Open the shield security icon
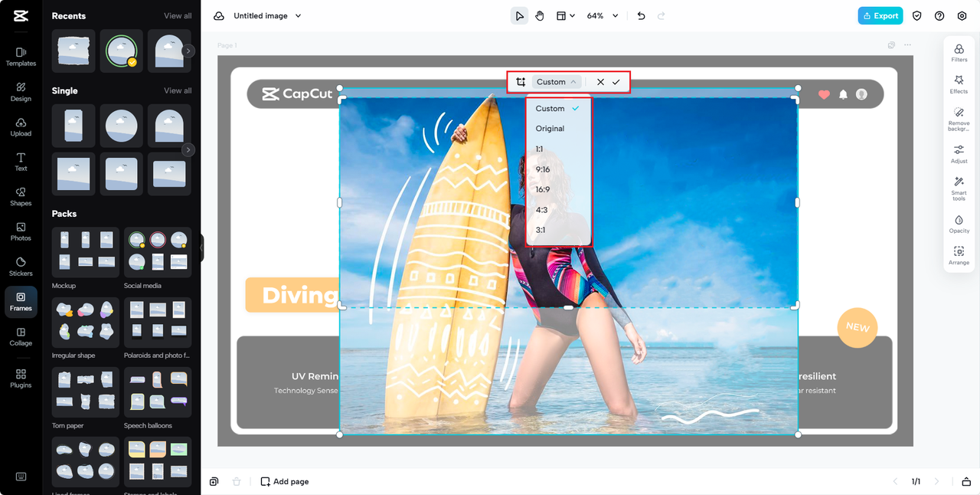 click(x=916, y=16)
